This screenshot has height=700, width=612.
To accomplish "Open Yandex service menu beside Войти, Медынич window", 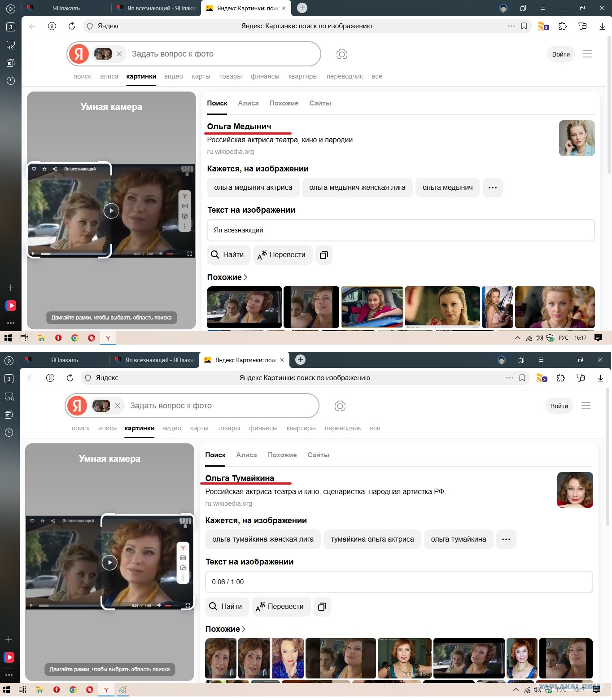I will coord(588,54).
